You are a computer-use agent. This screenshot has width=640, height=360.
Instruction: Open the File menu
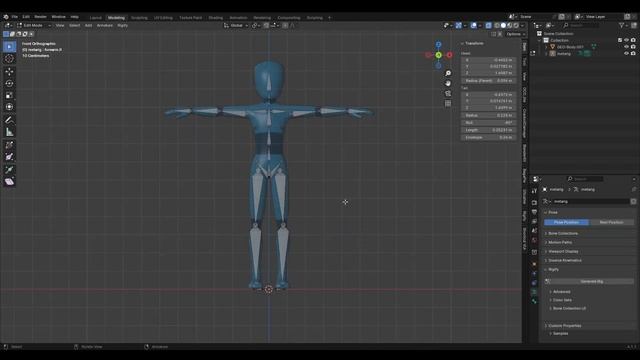[x=15, y=17]
